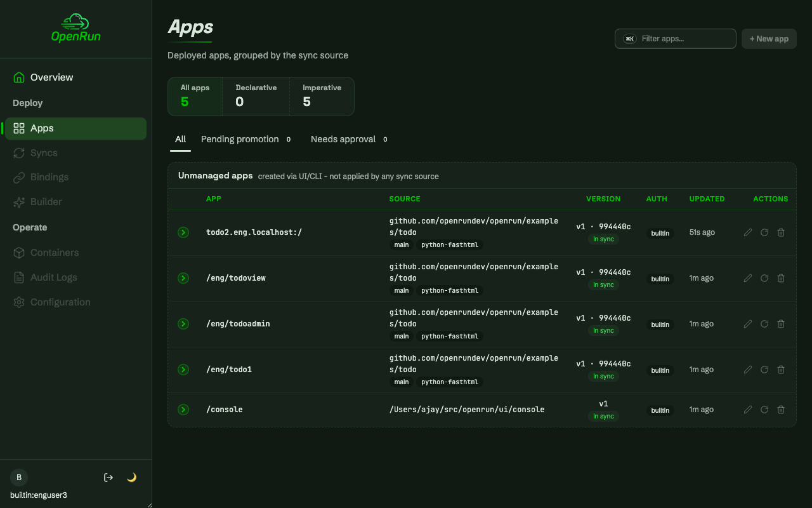Select the Declarative filter card
812x508 pixels.
pos(256,97)
